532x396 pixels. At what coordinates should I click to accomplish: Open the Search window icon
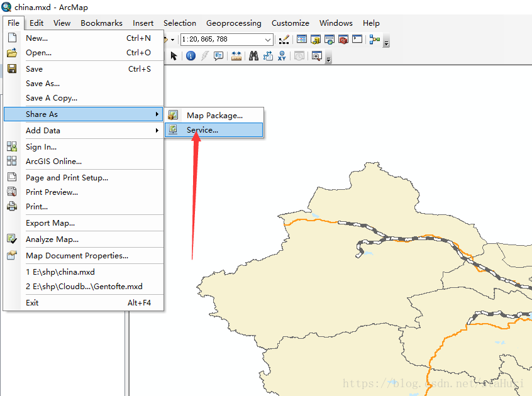click(330, 40)
